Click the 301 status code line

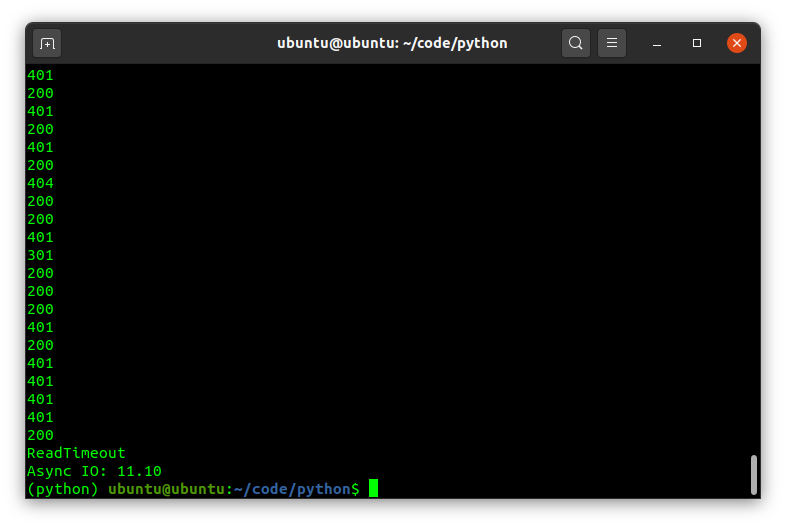click(40, 255)
